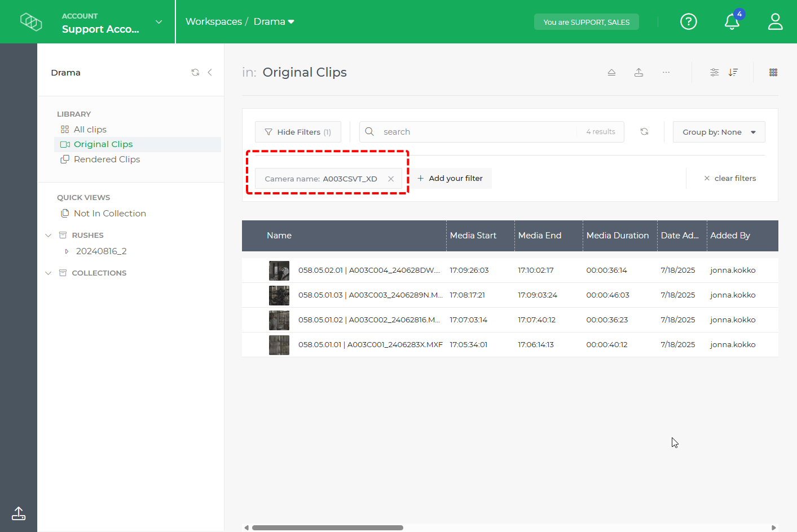
Task: Open the more options ellipsis menu
Action: click(x=666, y=72)
